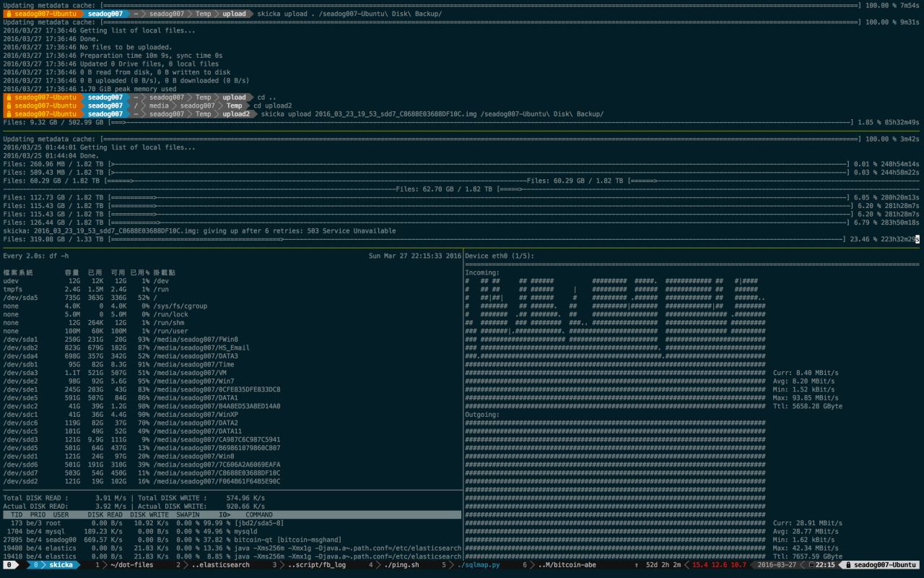Screen dimensions: 924x578
Task: Switch to tmux window 0 skicka
Action: click(x=55, y=565)
